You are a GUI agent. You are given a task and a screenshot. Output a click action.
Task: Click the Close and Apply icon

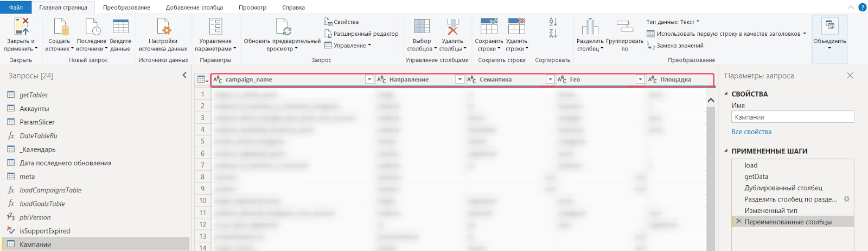click(21, 27)
